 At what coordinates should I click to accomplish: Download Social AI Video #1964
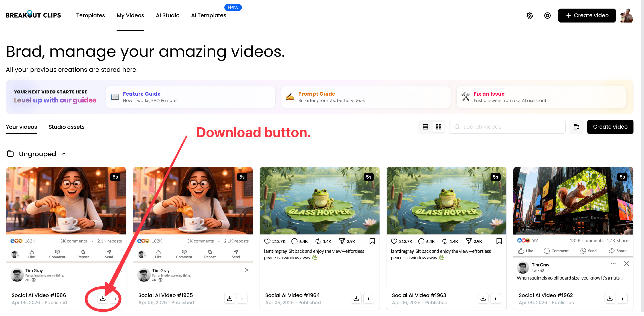(356, 298)
